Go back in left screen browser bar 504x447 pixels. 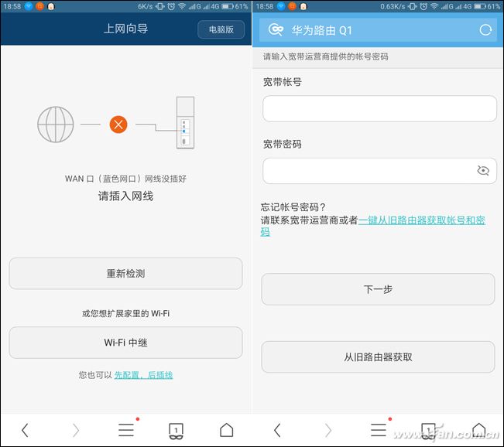click(25, 430)
